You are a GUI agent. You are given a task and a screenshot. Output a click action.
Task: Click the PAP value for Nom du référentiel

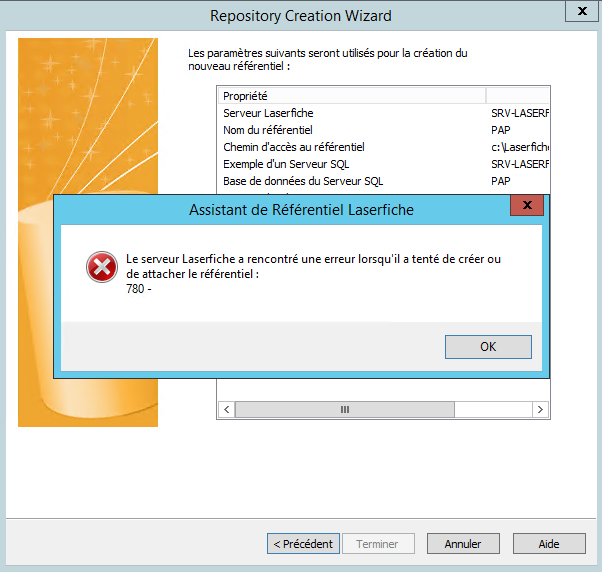501,130
